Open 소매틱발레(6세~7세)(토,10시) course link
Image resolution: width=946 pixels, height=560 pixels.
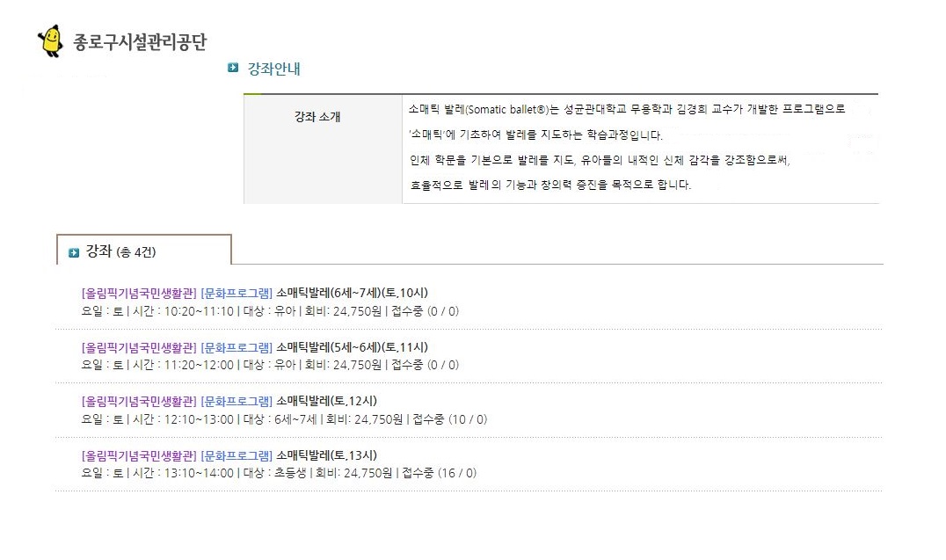point(353,293)
